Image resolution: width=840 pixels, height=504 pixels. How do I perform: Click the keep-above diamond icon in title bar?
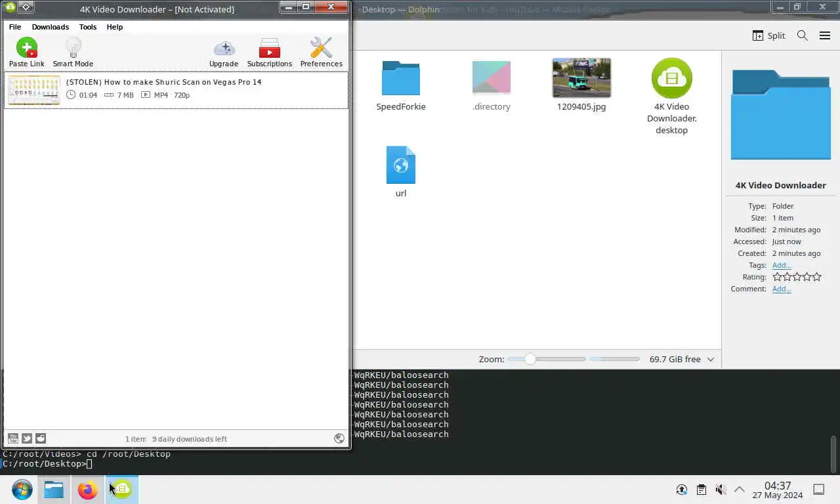[26, 7]
